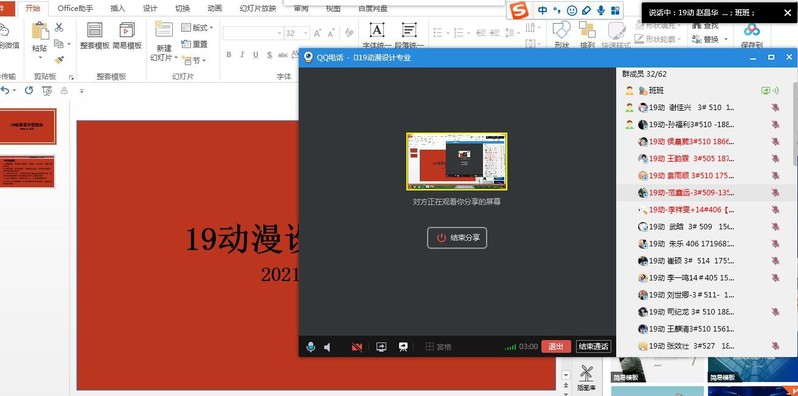Viewport: 798px width, 396px height.
Task: Click the Cut scissors icon
Action: (59, 27)
